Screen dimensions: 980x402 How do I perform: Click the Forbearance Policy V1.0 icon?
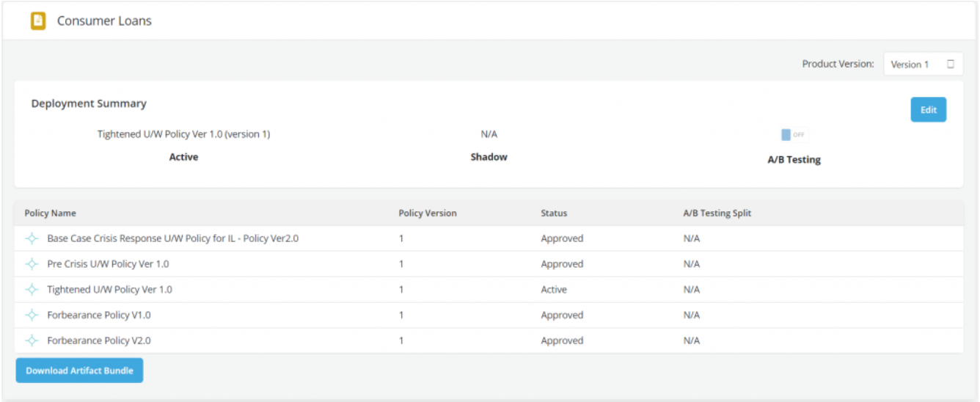click(32, 315)
